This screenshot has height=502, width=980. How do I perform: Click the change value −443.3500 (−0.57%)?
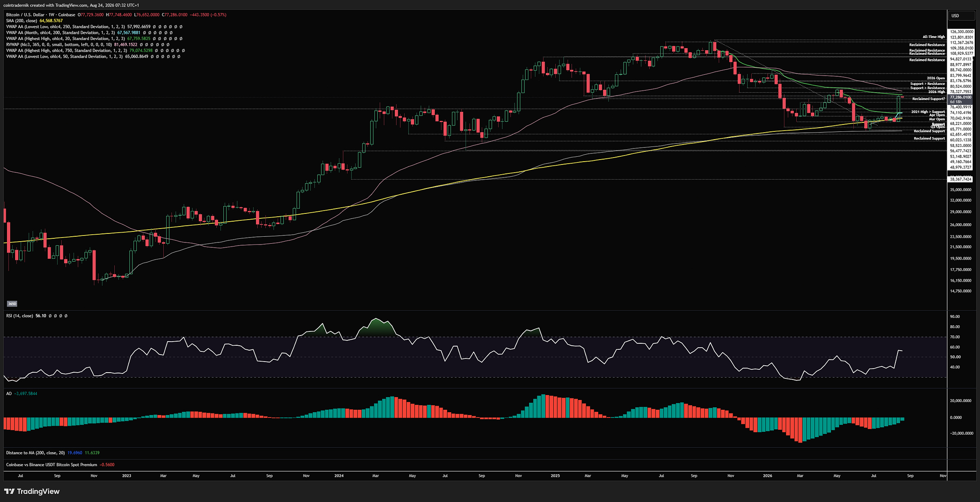point(208,15)
